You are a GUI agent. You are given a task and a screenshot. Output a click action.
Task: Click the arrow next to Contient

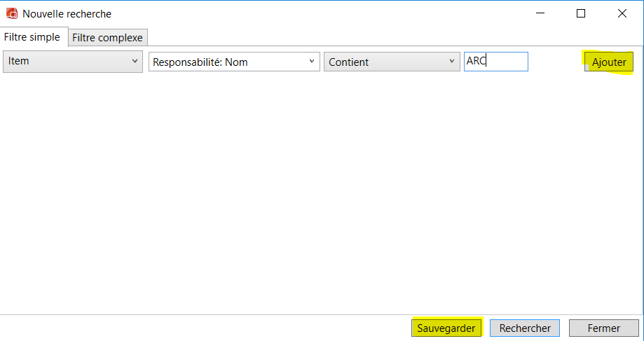(x=452, y=62)
